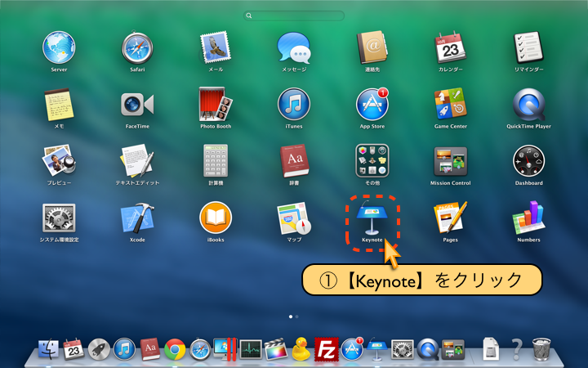The height and width of the screenshot is (368, 588).
Task: Launch Mission Control from Launchpad grid
Action: 450,161
